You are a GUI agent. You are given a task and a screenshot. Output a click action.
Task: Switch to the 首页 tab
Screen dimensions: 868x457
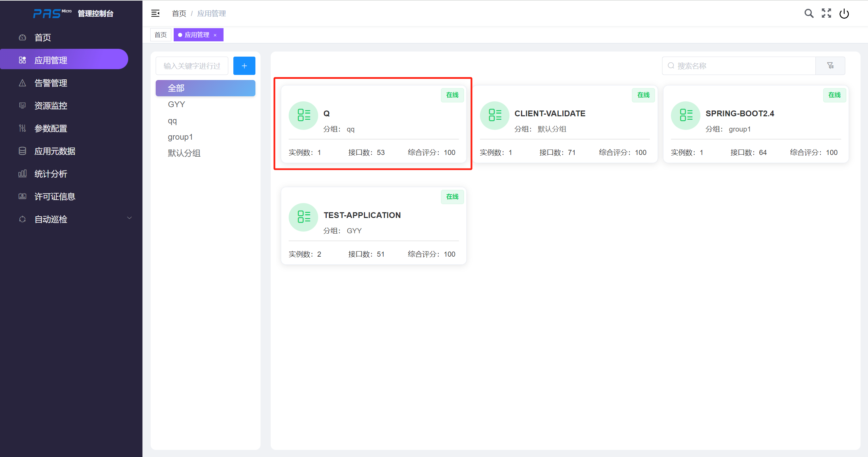(160, 35)
